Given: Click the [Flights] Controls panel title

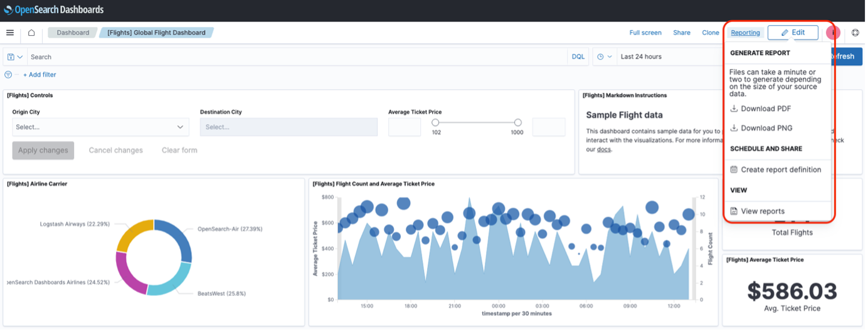Looking at the screenshot, I should 29,95.
